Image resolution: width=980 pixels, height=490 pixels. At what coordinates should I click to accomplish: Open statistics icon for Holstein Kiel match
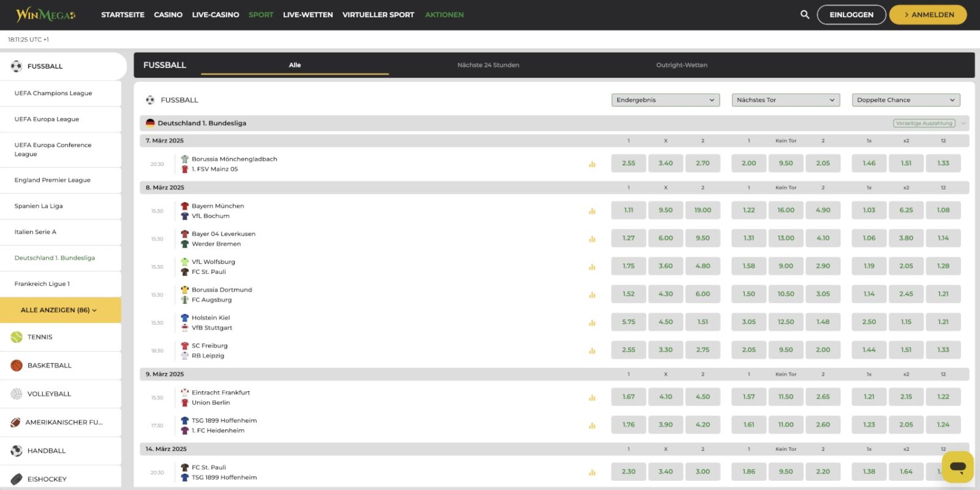pos(592,323)
